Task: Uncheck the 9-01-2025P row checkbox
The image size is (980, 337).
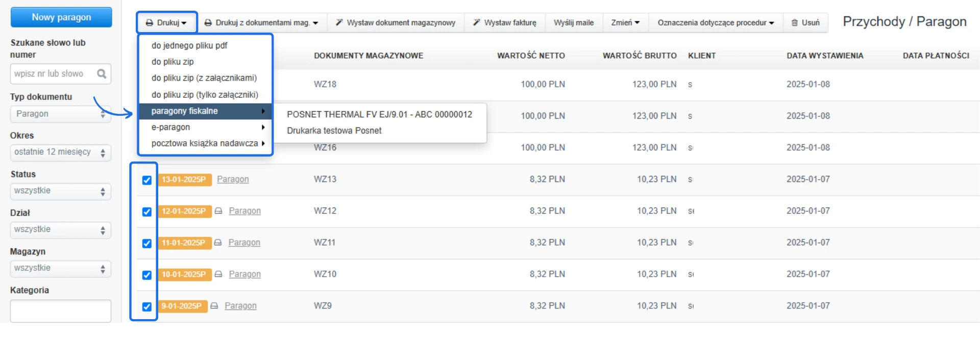Action: [x=147, y=306]
